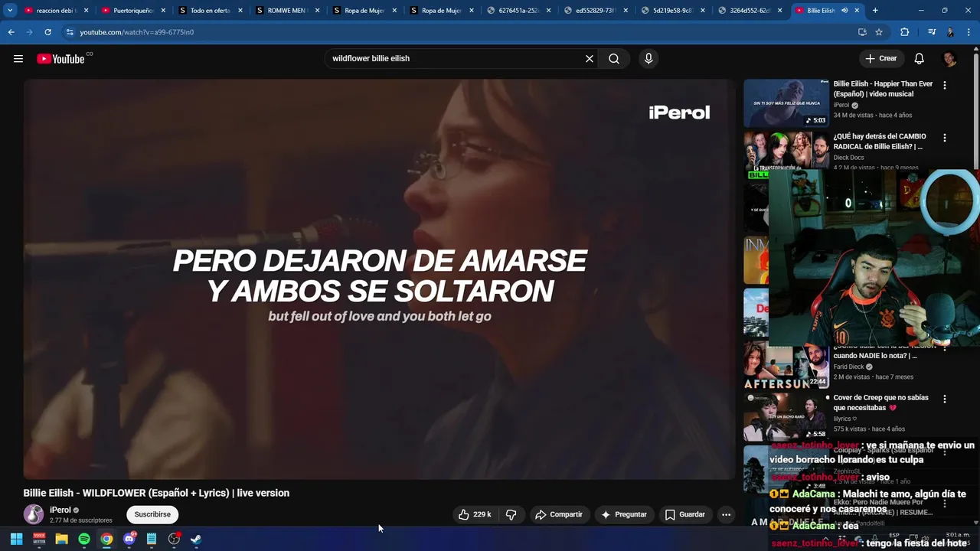Image resolution: width=980 pixels, height=551 pixels.
Task: Start voice search with the microphone icon
Action: pos(648,59)
